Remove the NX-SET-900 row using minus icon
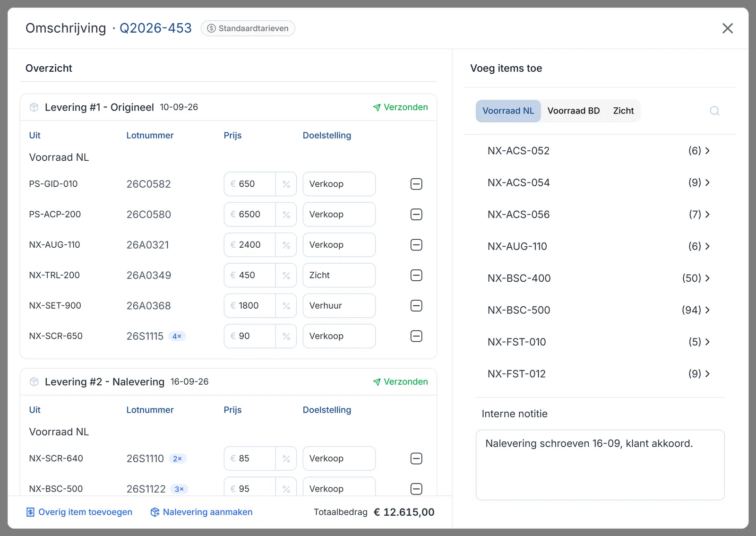 coord(416,306)
